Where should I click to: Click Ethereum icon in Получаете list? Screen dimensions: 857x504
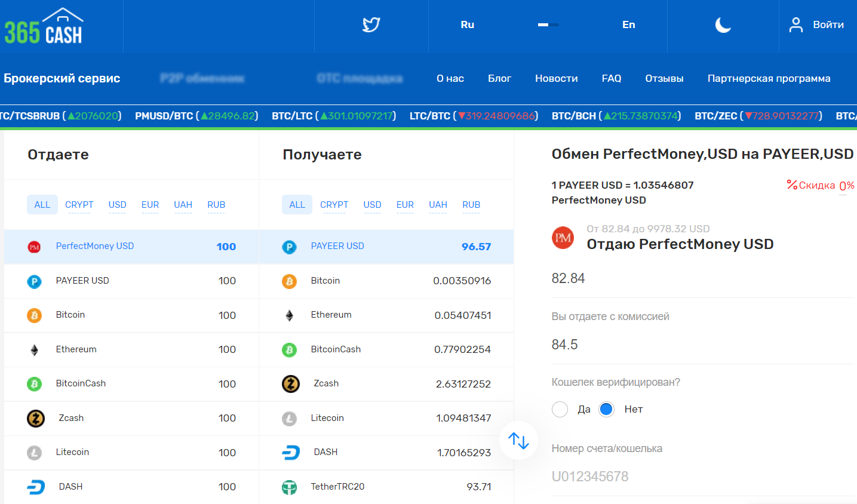(290, 315)
